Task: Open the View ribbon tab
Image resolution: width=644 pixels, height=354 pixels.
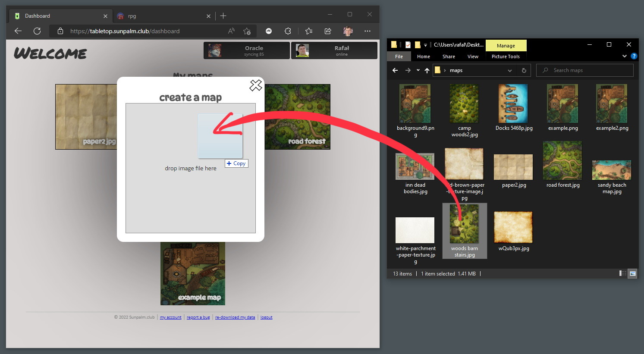Action: click(473, 56)
